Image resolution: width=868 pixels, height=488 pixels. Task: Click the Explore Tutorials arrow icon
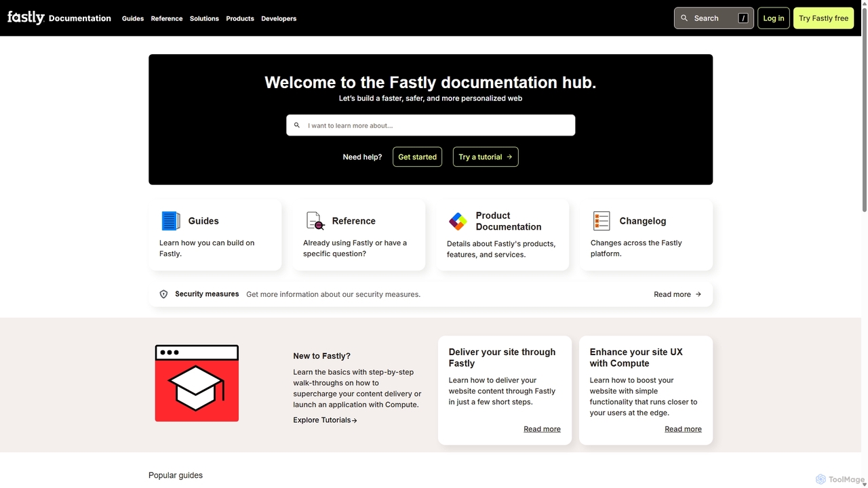pos(355,420)
